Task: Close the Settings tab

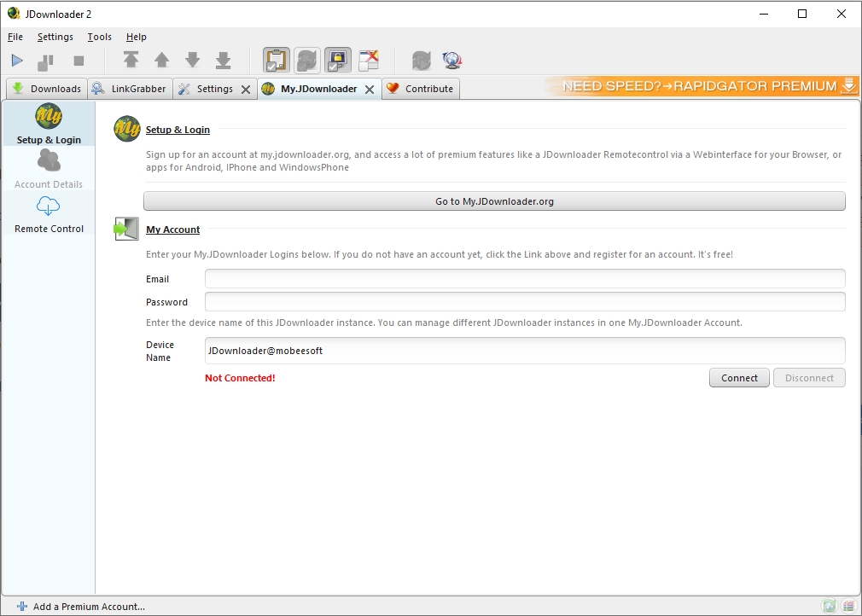Action: pos(246,89)
